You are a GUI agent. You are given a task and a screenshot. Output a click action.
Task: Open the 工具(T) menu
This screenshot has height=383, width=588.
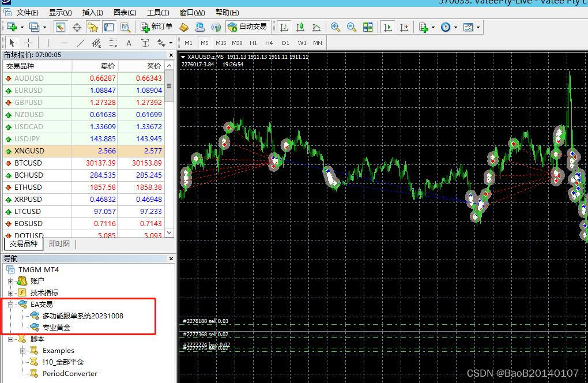pyautogui.click(x=158, y=12)
